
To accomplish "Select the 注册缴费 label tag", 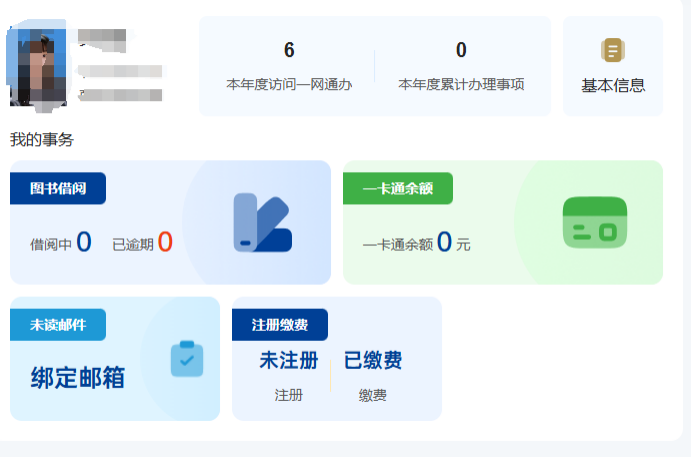I will [279, 325].
